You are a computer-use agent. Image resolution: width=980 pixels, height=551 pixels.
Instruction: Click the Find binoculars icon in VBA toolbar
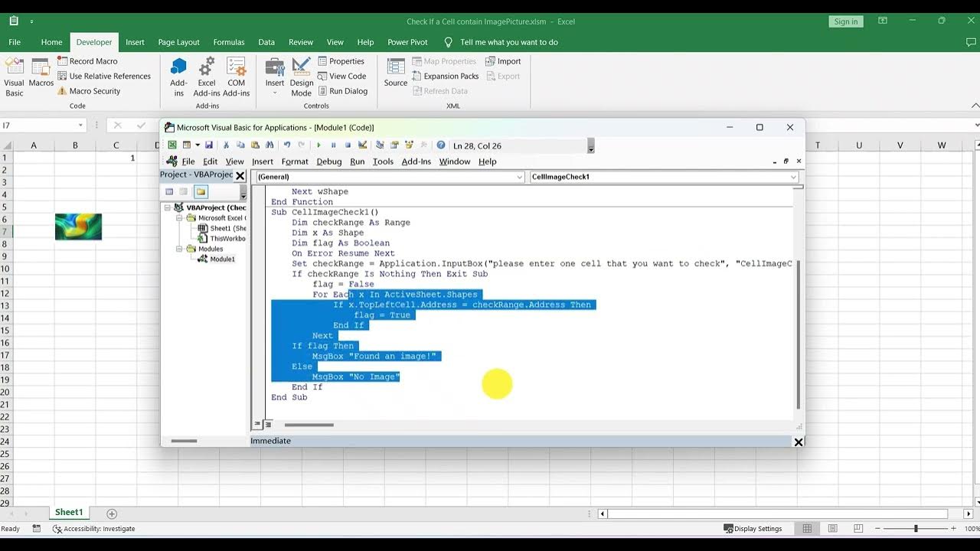[269, 145]
